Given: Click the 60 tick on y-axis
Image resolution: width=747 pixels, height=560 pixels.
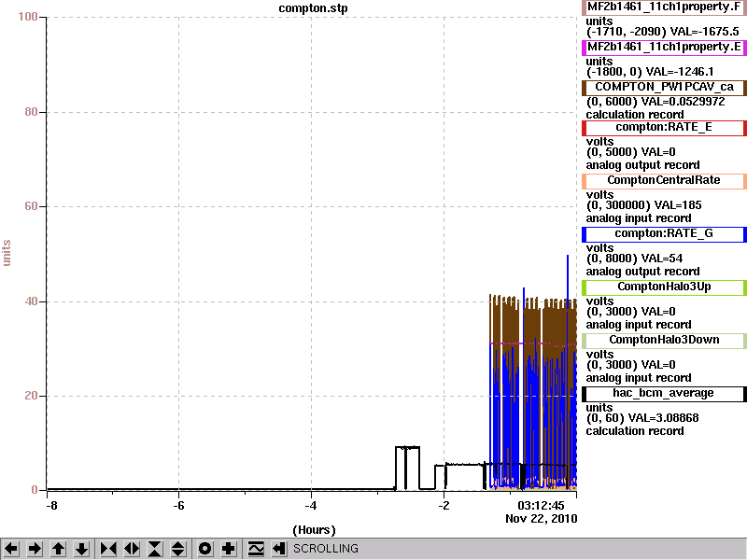Looking at the screenshot, I should 31,206.
